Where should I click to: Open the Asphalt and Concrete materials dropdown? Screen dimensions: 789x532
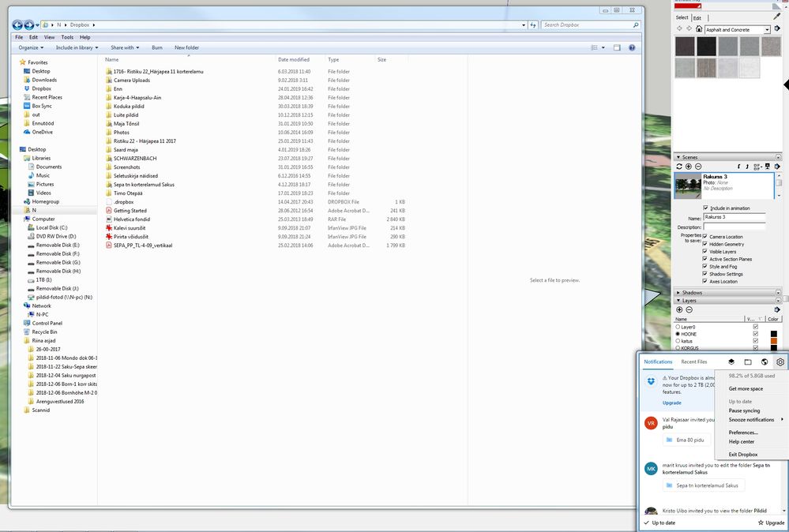click(766, 30)
